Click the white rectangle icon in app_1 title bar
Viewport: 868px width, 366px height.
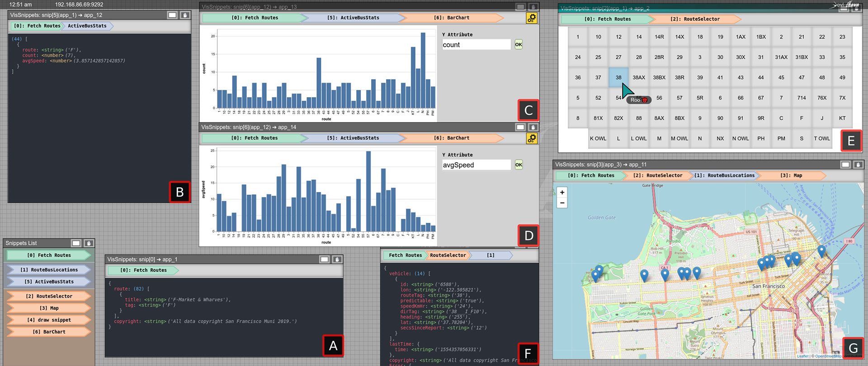coord(325,259)
